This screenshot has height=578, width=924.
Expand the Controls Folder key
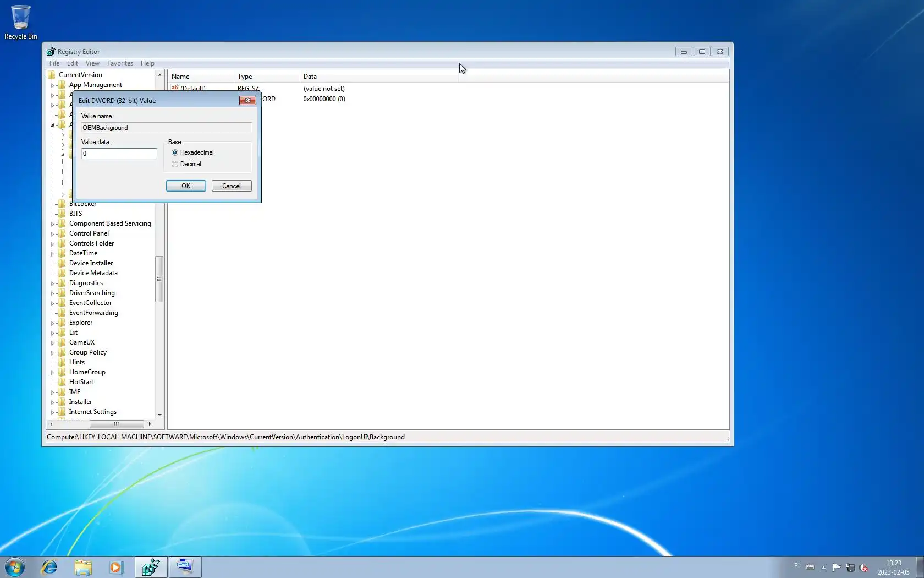tap(53, 244)
